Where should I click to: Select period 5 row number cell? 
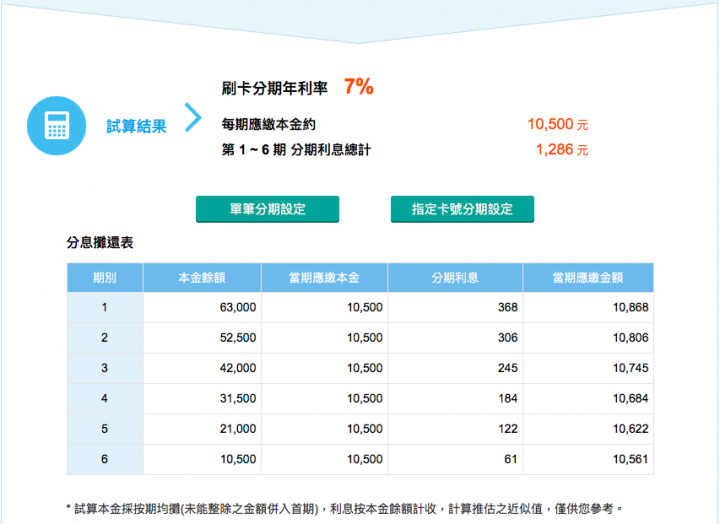105,428
